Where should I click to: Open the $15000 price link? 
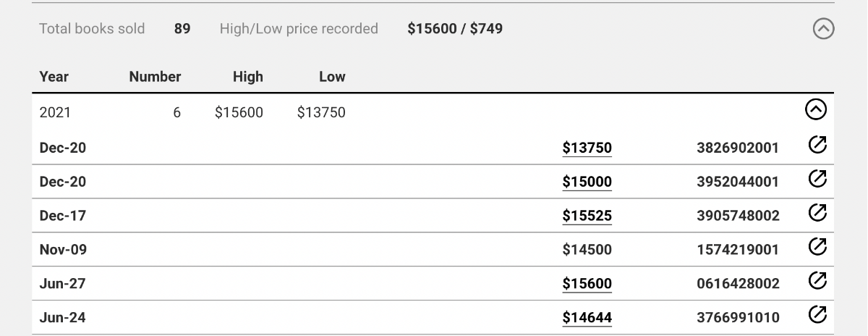coord(587,182)
